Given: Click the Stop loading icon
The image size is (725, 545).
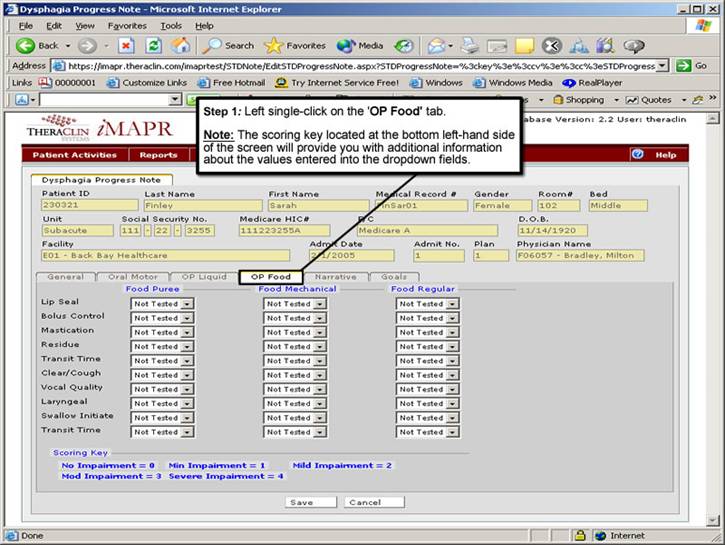Looking at the screenshot, I should pos(126,46).
